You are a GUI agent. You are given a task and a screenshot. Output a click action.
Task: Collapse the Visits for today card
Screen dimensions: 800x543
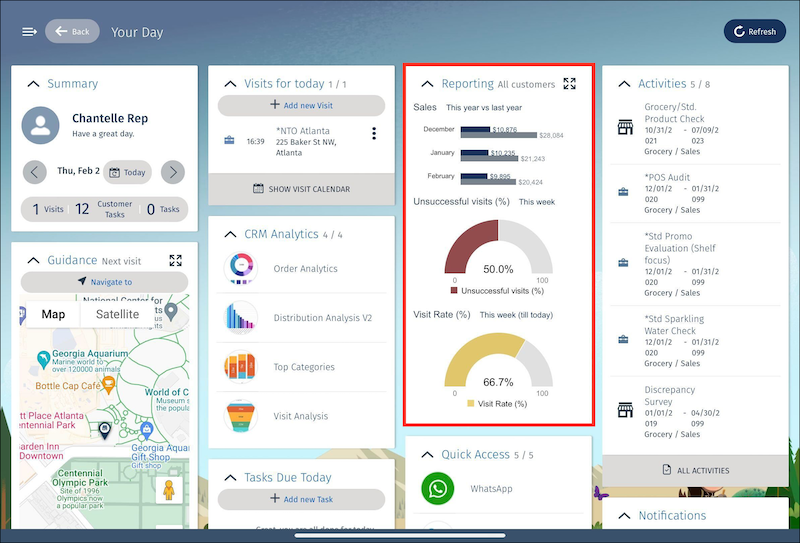[x=230, y=84]
